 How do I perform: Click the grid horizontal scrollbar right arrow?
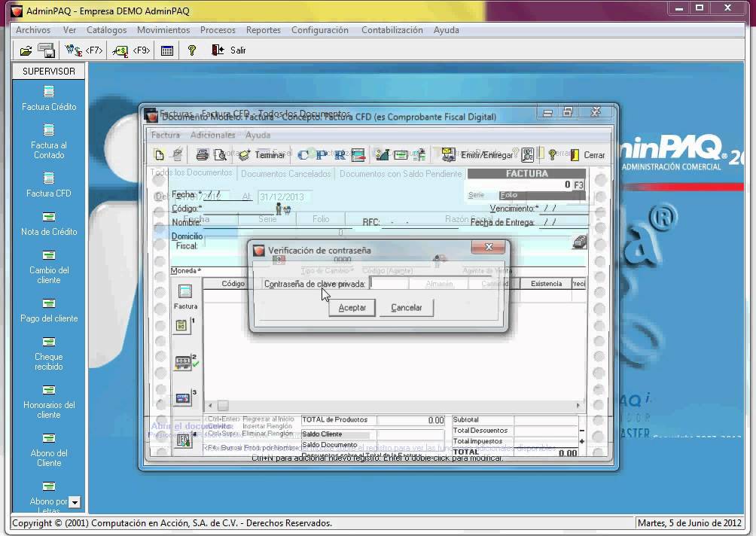(578, 405)
